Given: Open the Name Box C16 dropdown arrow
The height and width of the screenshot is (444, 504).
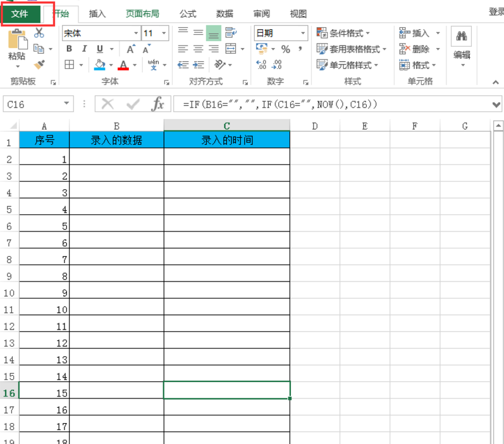Looking at the screenshot, I should pos(66,104).
